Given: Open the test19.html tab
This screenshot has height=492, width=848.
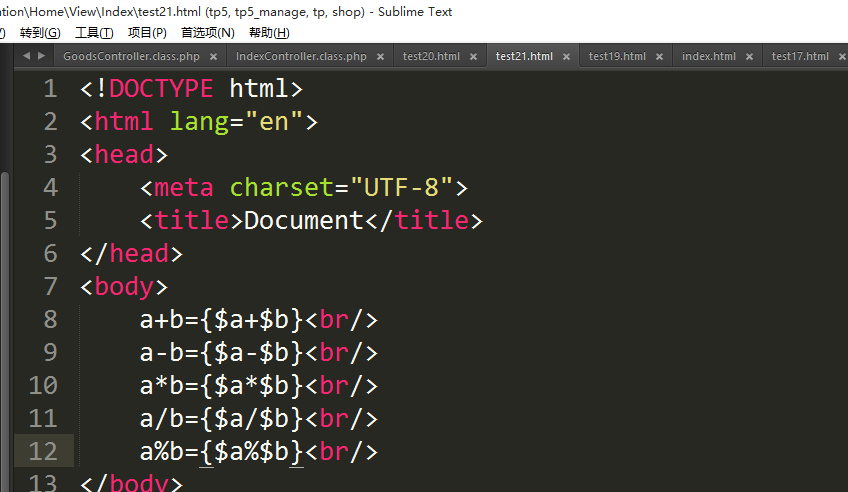Looking at the screenshot, I should pos(617,57).
